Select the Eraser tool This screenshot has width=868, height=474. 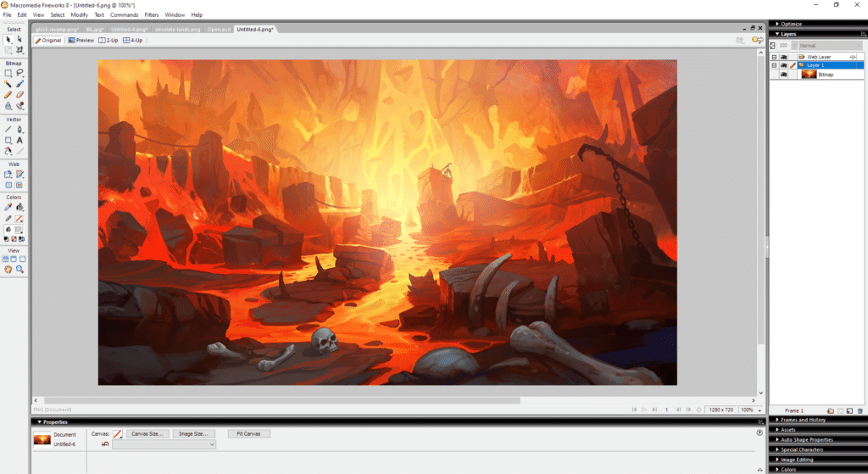[x=19, y=95]
